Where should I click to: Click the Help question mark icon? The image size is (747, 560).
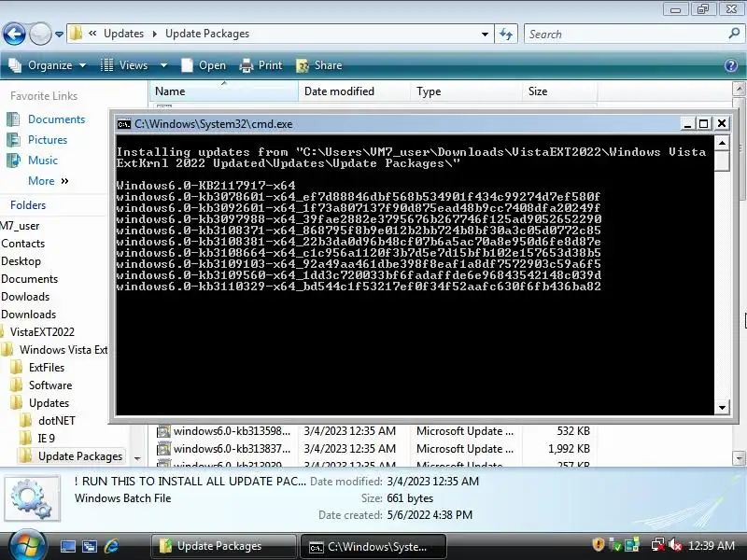point(731,65)
